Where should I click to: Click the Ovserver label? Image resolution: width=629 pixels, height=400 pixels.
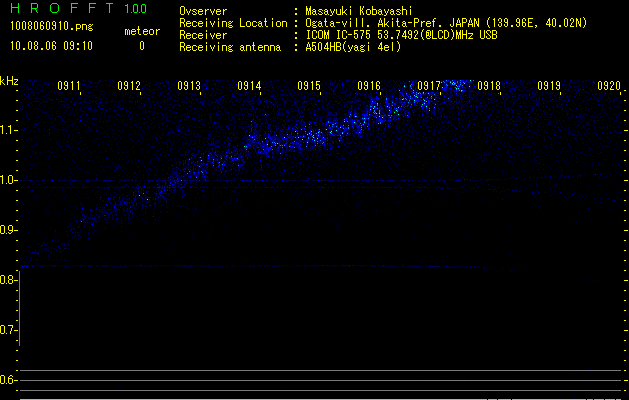click(203, 11)
